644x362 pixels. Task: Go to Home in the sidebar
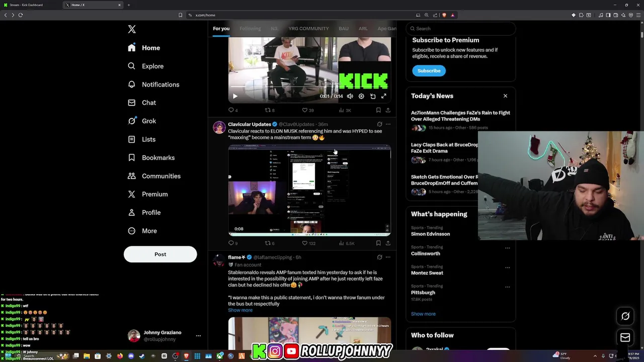point(144,48)
